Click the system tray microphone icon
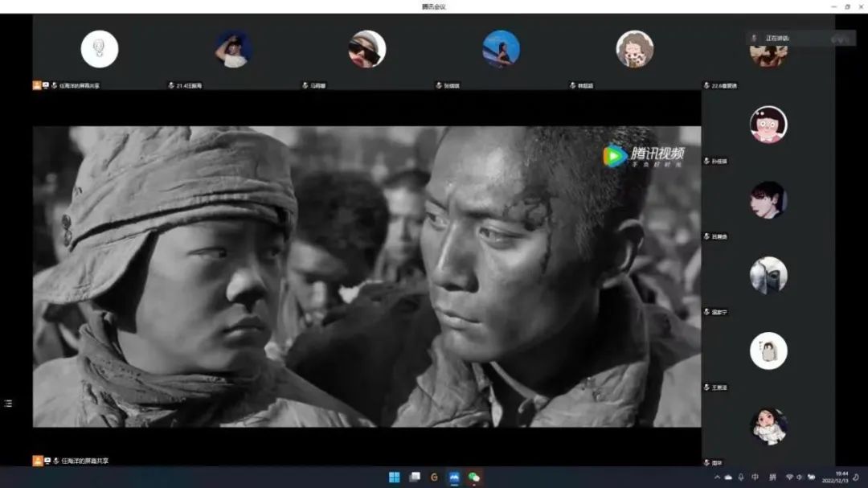This screenshot has height=488, width=868. click(740, 478)
